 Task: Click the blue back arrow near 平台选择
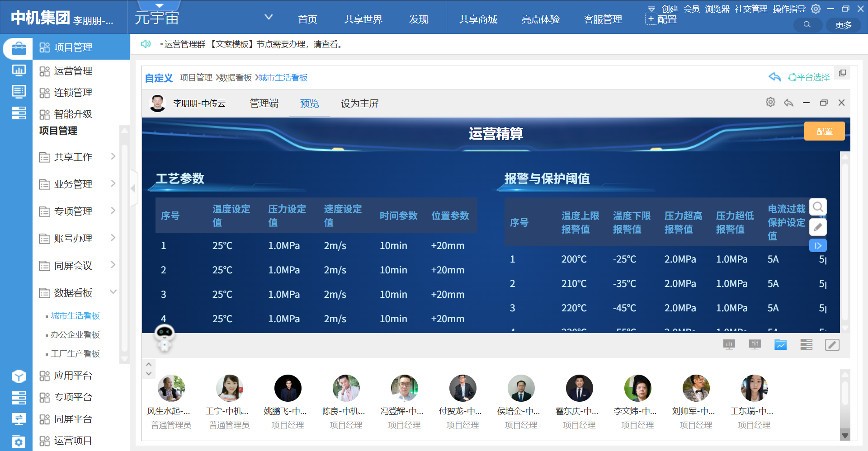pos(774,77)
